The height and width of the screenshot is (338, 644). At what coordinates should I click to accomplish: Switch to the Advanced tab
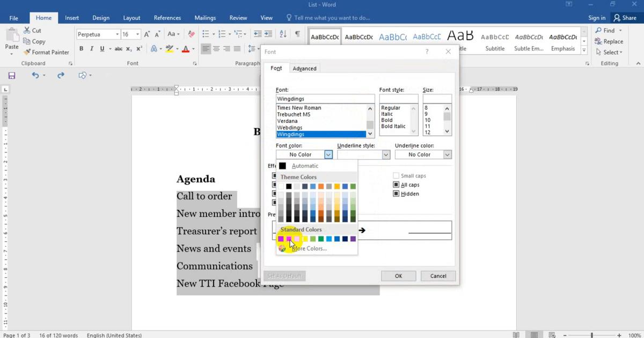[x=304, y=69]
